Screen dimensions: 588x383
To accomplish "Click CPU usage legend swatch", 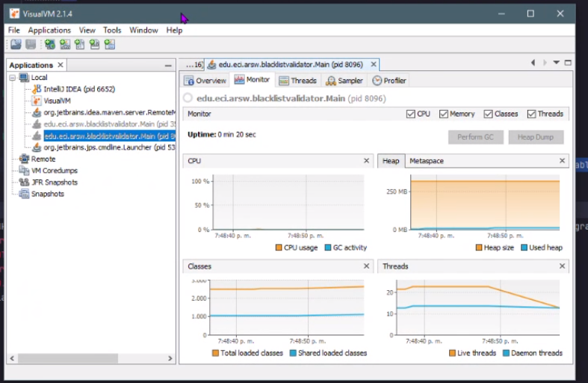I will pyautogui.click(x=279, y=248).
